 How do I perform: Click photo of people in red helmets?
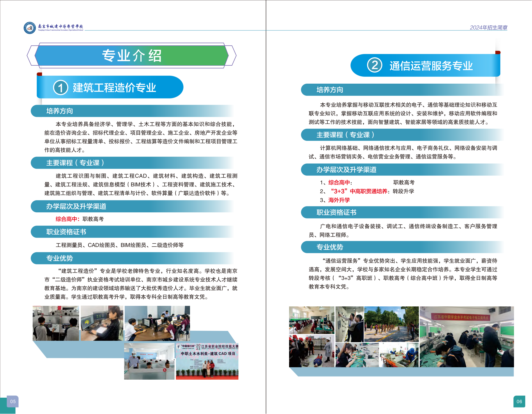(312, 351)
